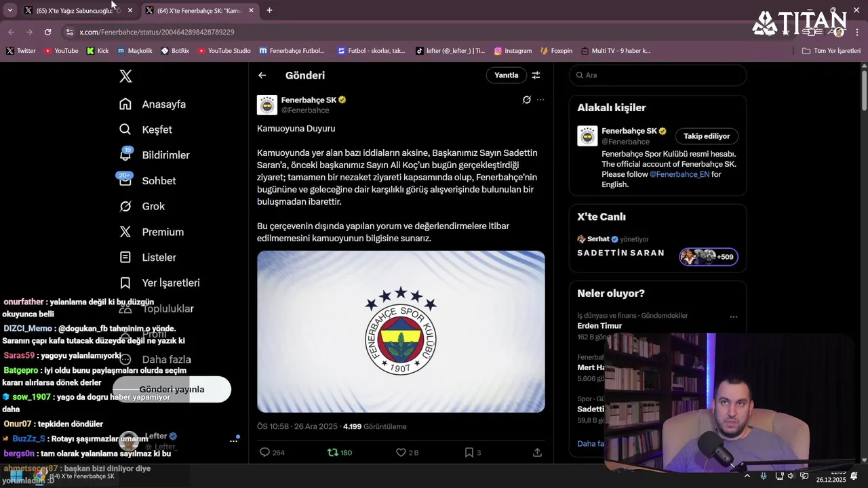The image size is (868, 488).
Task: Open Listeler from sidebar
Action: [148, 258]
